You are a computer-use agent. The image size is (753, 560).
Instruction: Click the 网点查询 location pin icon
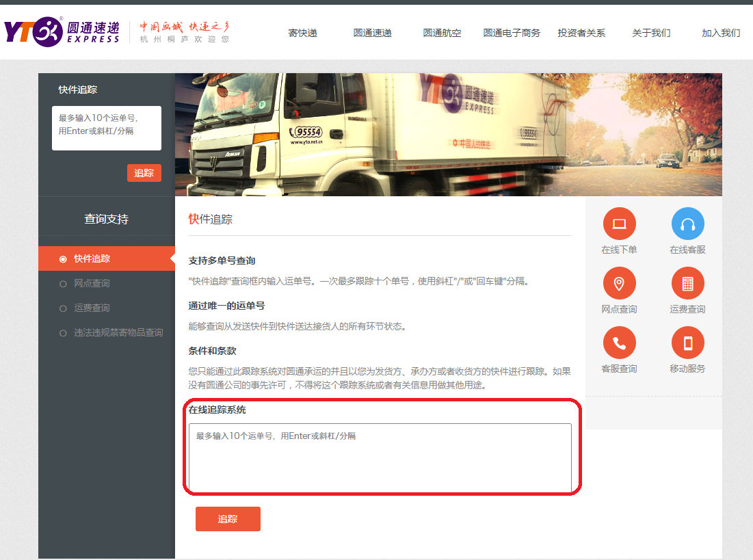619,283
